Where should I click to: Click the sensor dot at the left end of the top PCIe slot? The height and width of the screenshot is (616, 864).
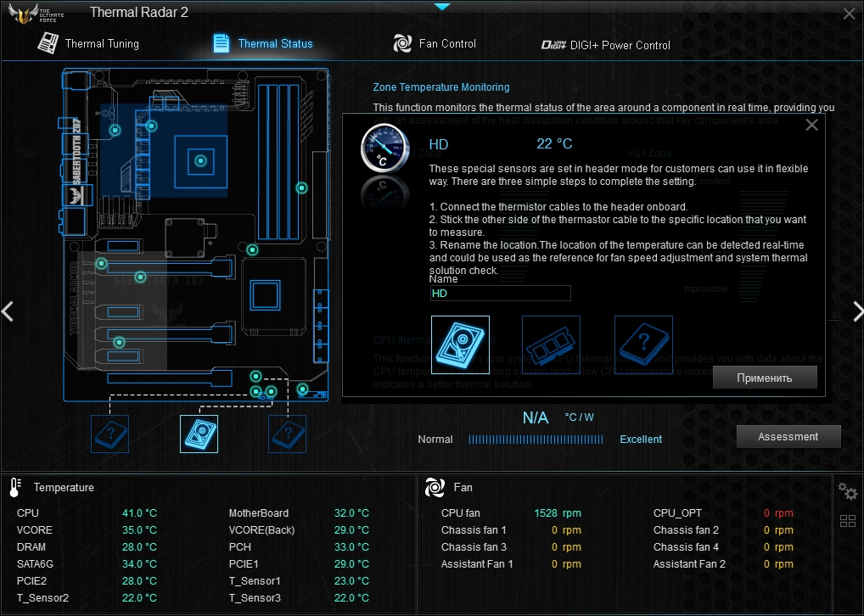pyautogui.click(x=101, y=264)
